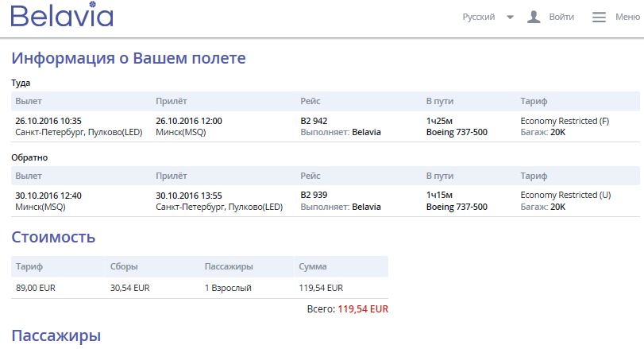The height and width of the screenshot is (349, 644).
Task: Click the user profile silhouette icon
Action: (534, 17)
